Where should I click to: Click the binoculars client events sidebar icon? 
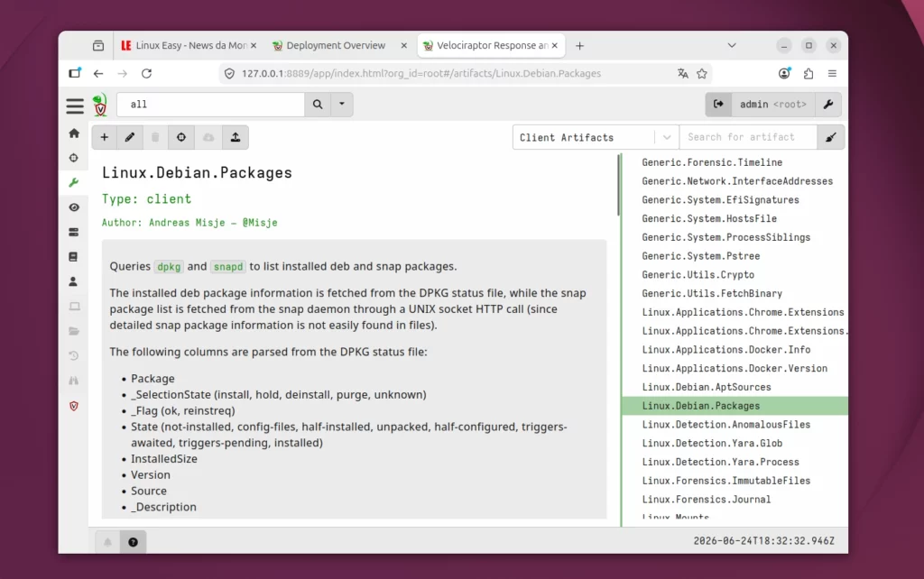(74, 381)
